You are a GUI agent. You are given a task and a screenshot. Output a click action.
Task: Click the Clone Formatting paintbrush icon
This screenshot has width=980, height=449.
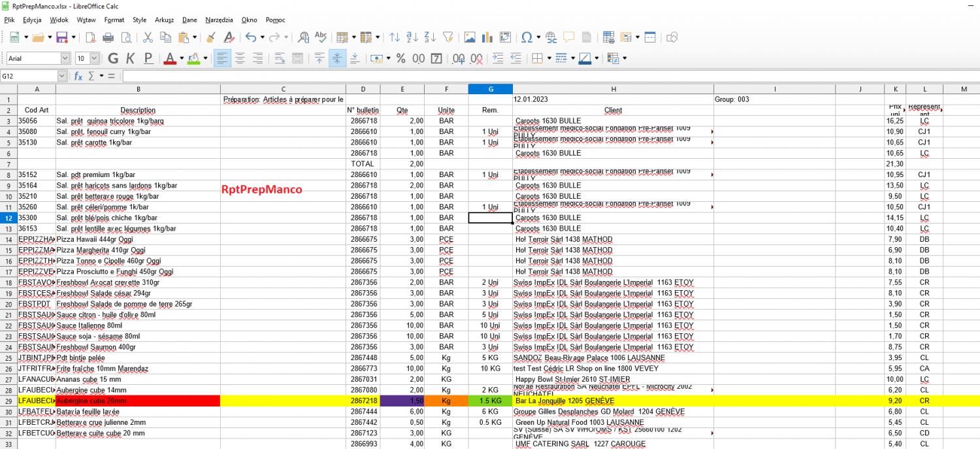pos(211,37)
